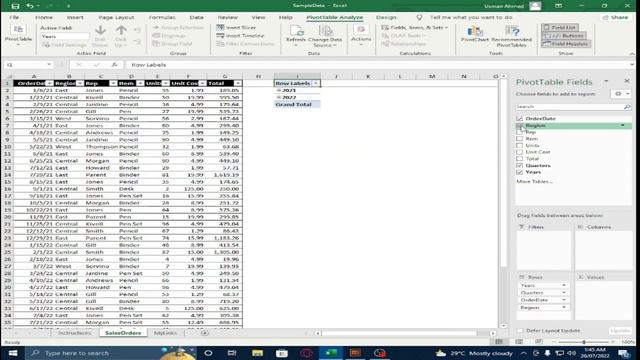Insert a PivotChart

pos(475,34)
